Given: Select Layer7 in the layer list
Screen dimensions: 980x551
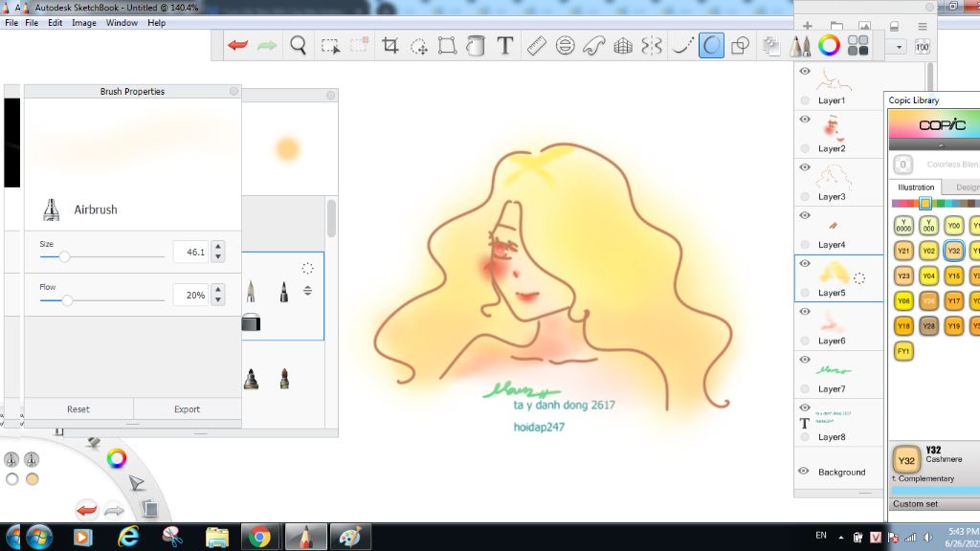Looking at the screenshot, I should tap(838, 374).
